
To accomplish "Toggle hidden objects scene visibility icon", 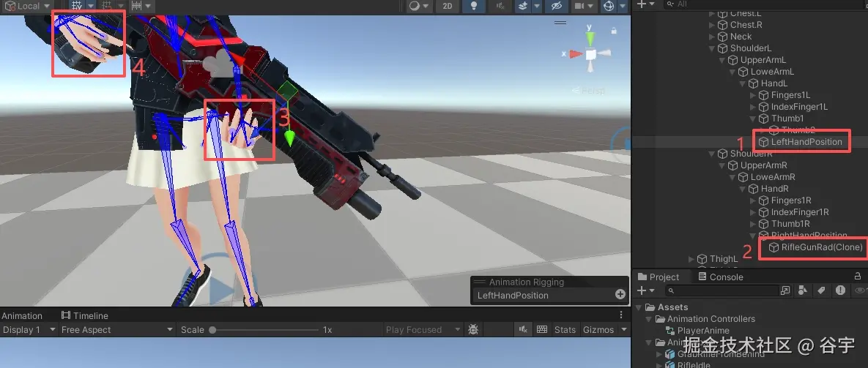I will coord(557,6).
